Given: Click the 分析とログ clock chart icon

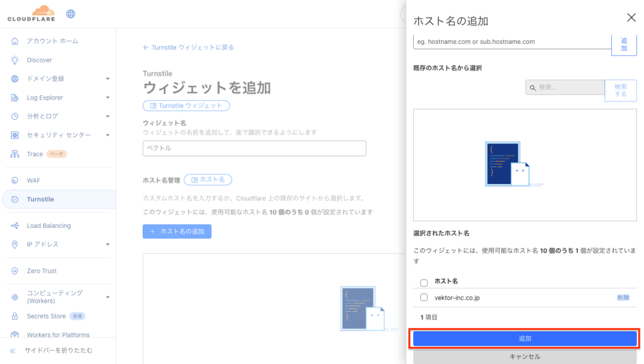Looking at the screenshot, I should click(15, 117).
